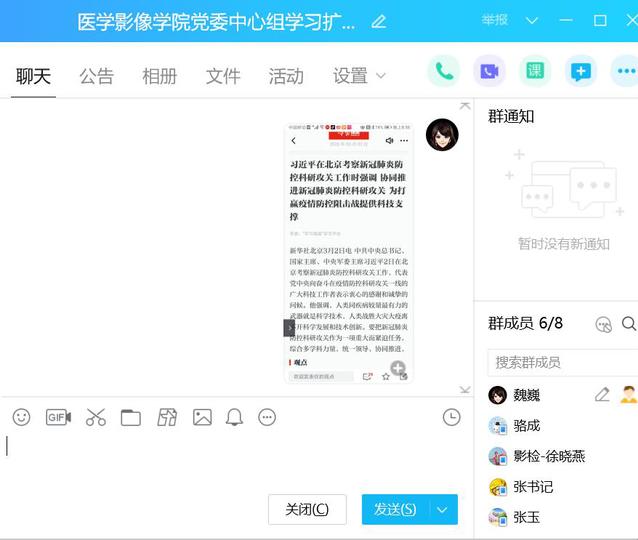This screenshot has width=638, height=540.
Task: Start a voice call with the group
Action: pyautogui.click(x=444, y=71)
